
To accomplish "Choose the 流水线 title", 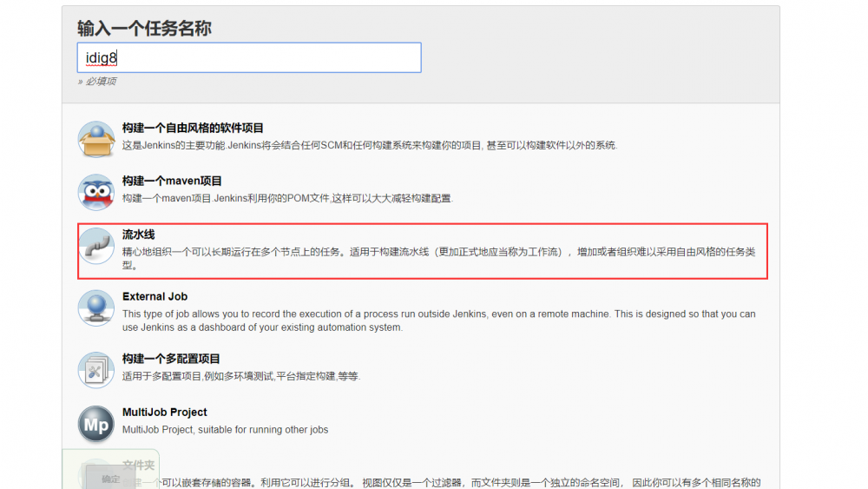I will pos(138,235).
